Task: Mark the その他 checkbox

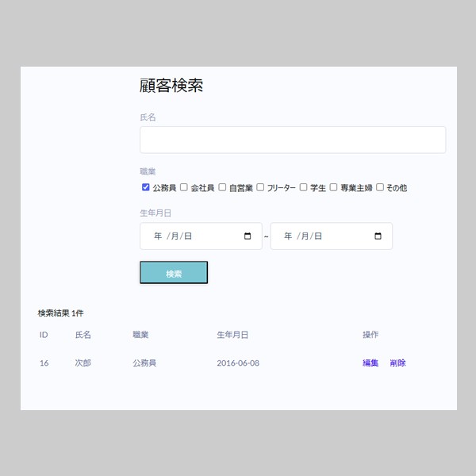Action: click(x=380, y=188)
